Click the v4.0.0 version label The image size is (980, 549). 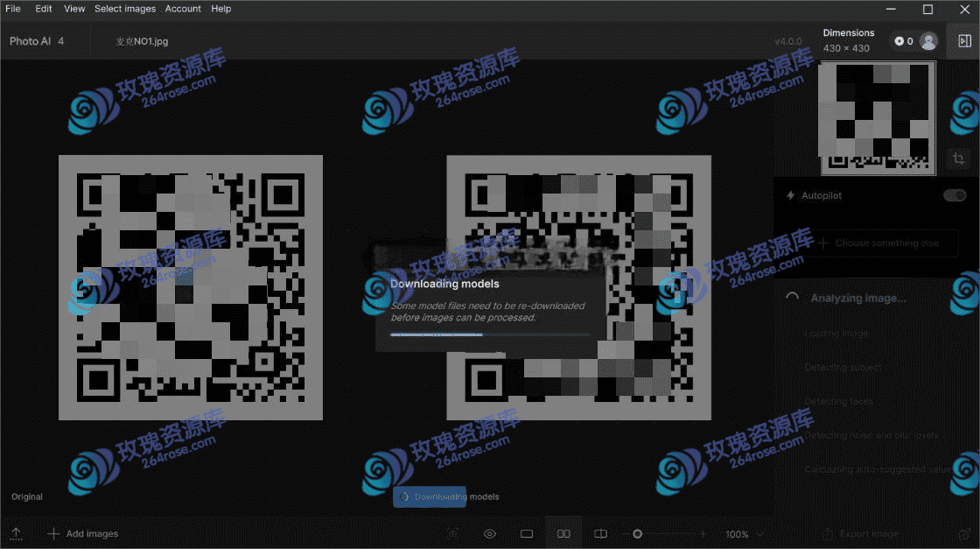point(788,41)
